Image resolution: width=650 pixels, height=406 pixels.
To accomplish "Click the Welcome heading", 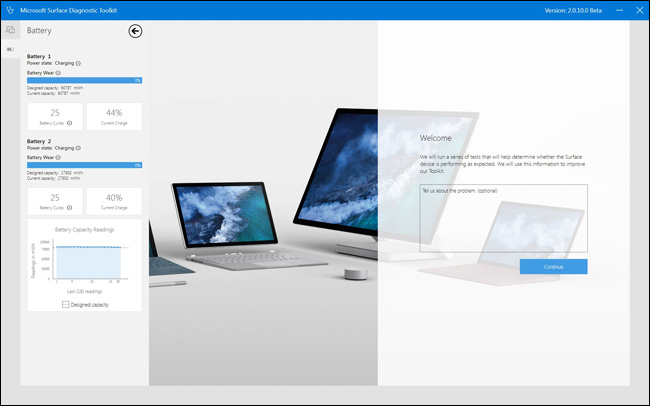I will click(x=436, y=138).
